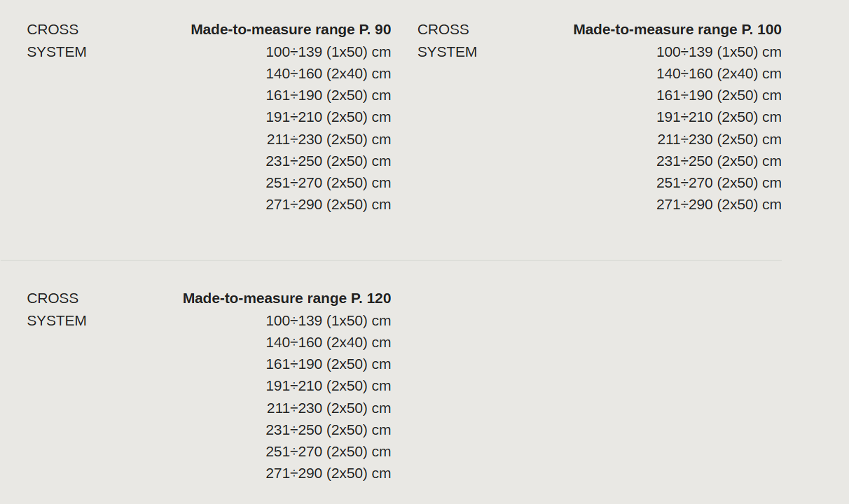Select 211÷230 (2x50) cm under P. 90
Viewport: 849px width, 504px height.
[x=329, y=139]
